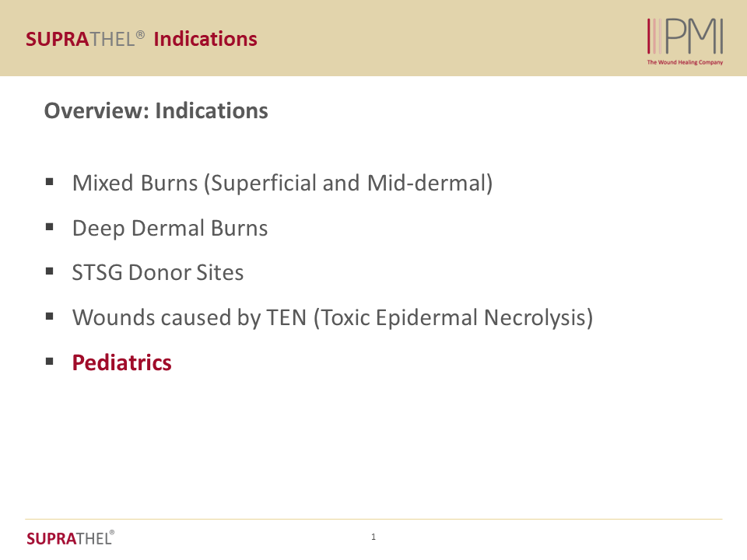Click the bullet marker beside Pediatrics

[x=50, y=362]
